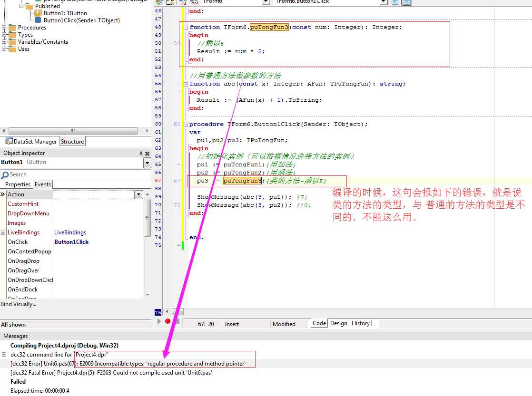Open the TForm6 class dropdown
This screenshot has height=396, width=532.
[x=266, y=2]
